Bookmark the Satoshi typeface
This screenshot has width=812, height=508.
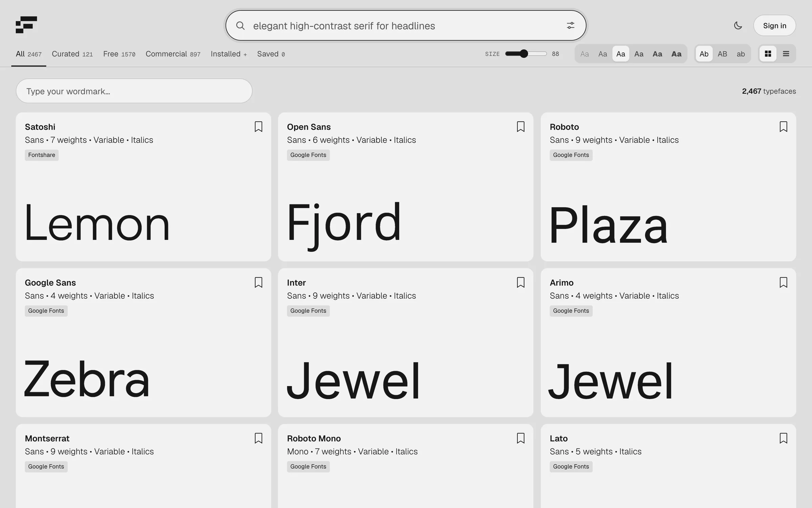pos(258,127)
